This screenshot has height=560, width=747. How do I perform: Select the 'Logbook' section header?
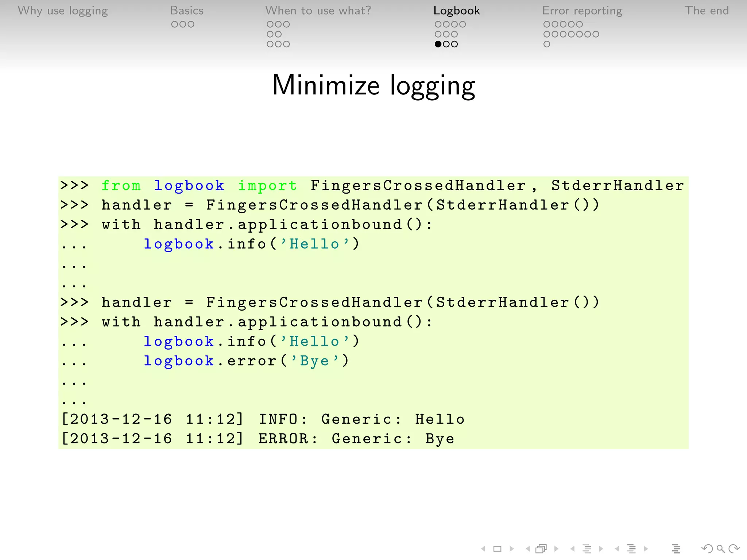tap(457, 11)
